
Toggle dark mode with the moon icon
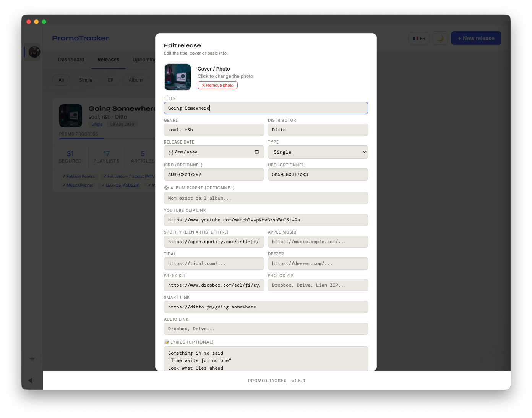[440, 38]
